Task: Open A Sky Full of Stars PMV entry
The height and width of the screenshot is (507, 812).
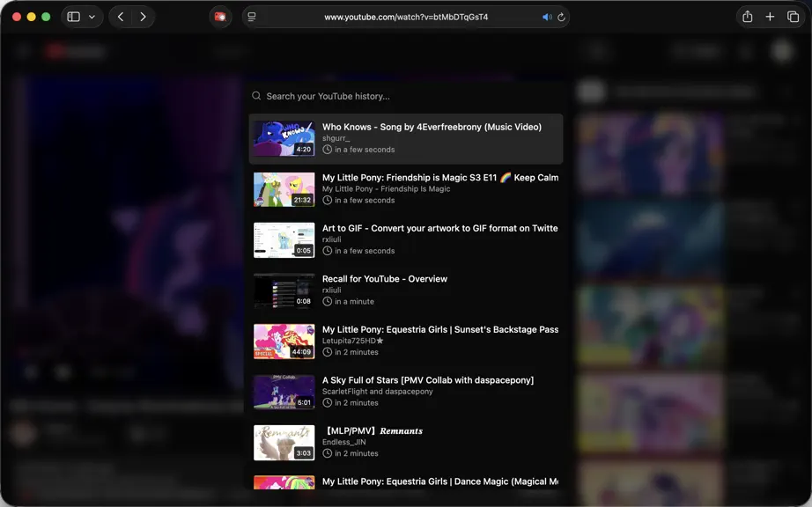Action: (406, 393)
